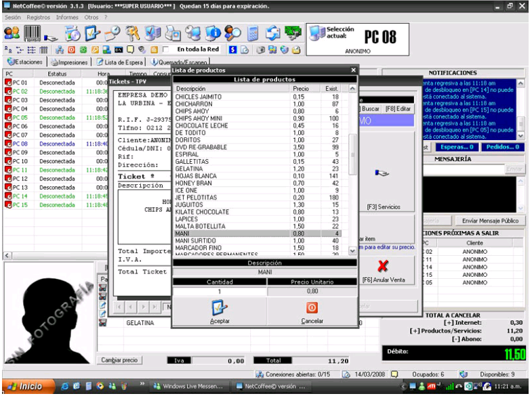Viewport: 532px width, 396px height.
Task: Select station PC 01 in the list
Action: (56, 83)
